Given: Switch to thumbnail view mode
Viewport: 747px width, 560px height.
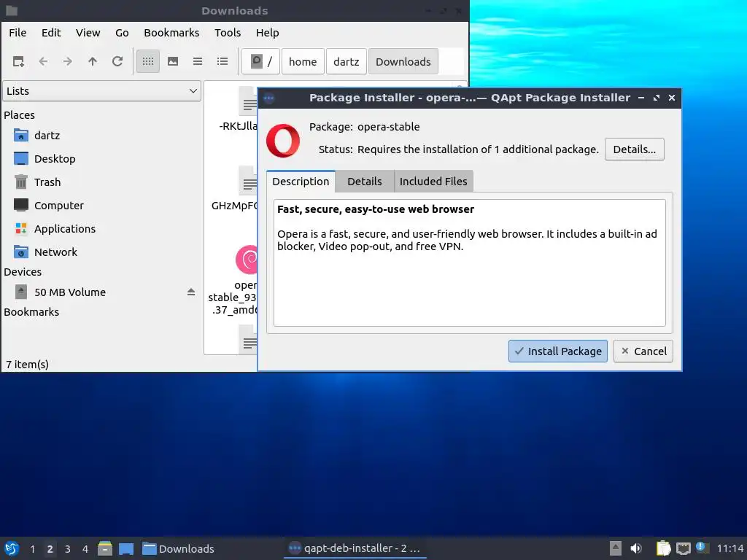Looking at the screenshot, I should point(173,61).
